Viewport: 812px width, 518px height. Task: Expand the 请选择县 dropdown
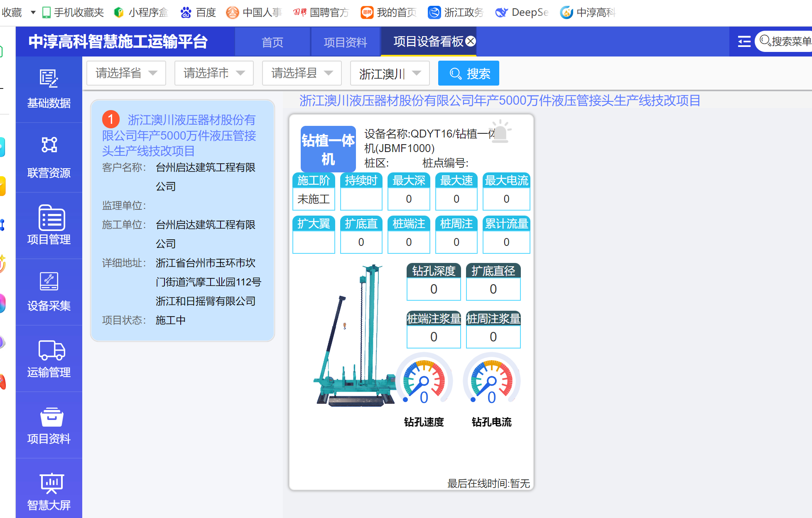click(x=302, y=74)
